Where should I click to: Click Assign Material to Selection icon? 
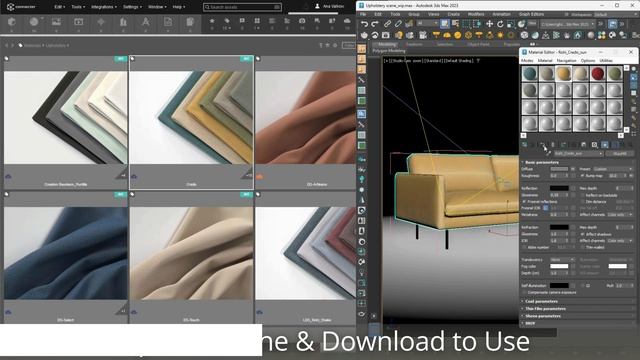click(x=543, y=144)
